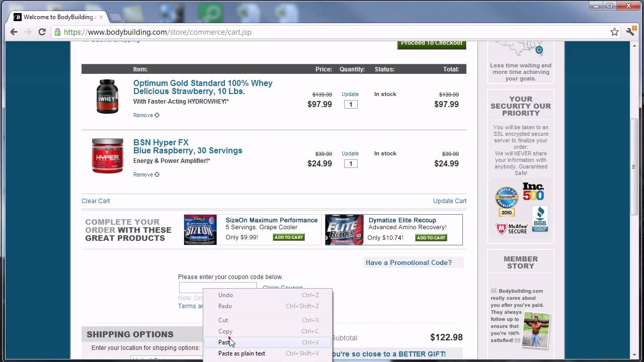Click the green SSL padlock icon
Screen dimensions: 644x362
tap(57, 32)
